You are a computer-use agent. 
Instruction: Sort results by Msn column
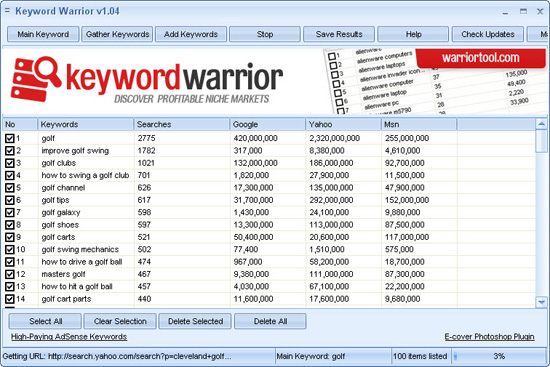(x=419, y=125)
